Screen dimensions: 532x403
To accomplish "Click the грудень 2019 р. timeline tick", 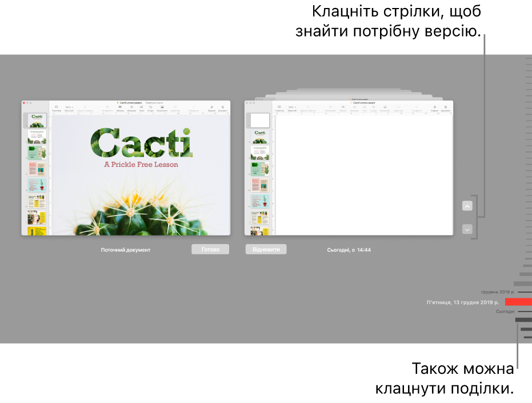I will (525, 292).
